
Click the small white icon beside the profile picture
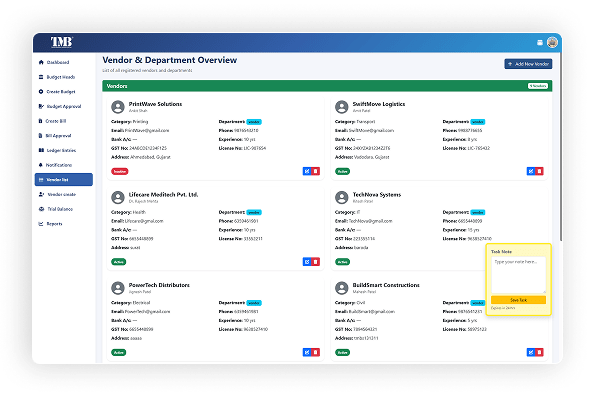tap(540, 43)
